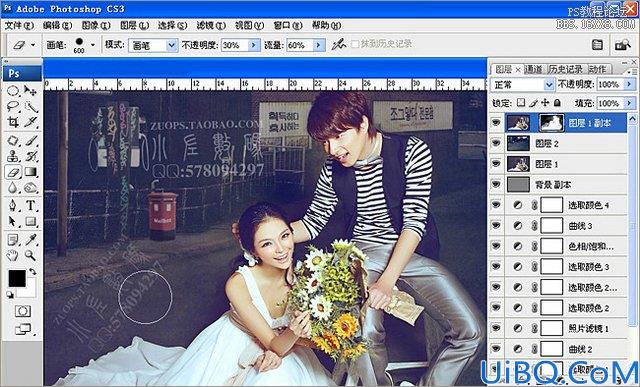Select the Type tool
The image size is (640, 387).
pos(31,205)
